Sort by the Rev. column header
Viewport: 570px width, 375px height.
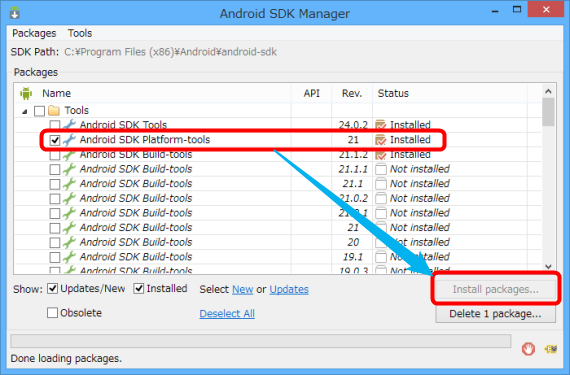[352, 93]
